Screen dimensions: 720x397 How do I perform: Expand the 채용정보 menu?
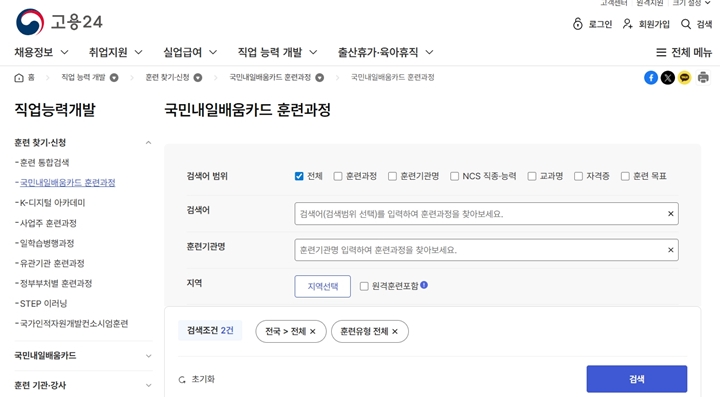click(x=41, y=52)
